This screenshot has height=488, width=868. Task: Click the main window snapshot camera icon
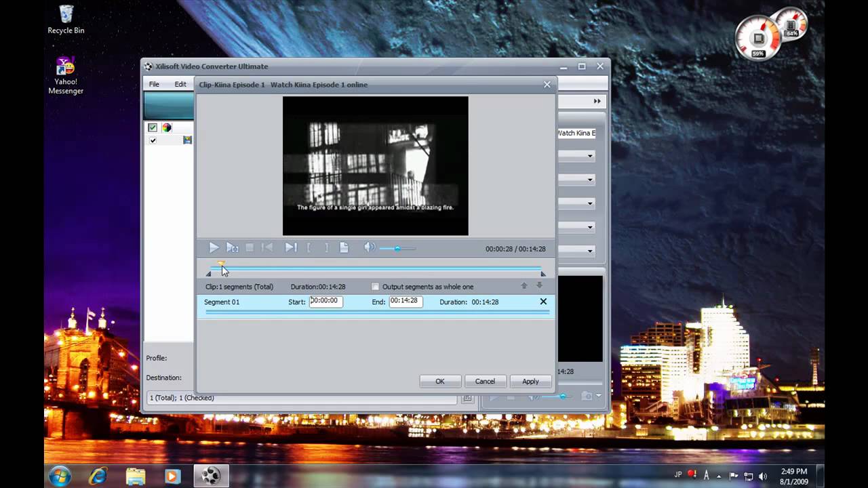pos(587,396)
